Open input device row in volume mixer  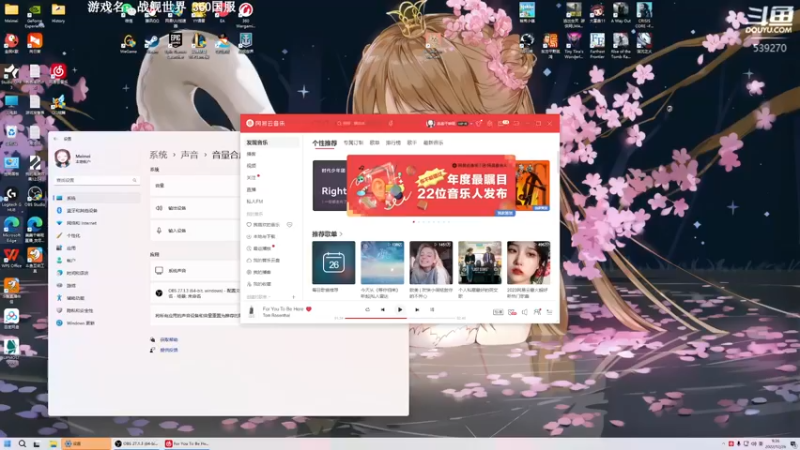[x=196, y=231]
